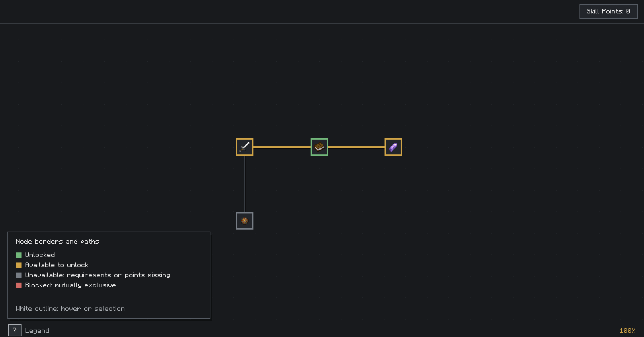Click 'White outline: hover or selection' note
The image size is (644, 337).
point(70,308)
